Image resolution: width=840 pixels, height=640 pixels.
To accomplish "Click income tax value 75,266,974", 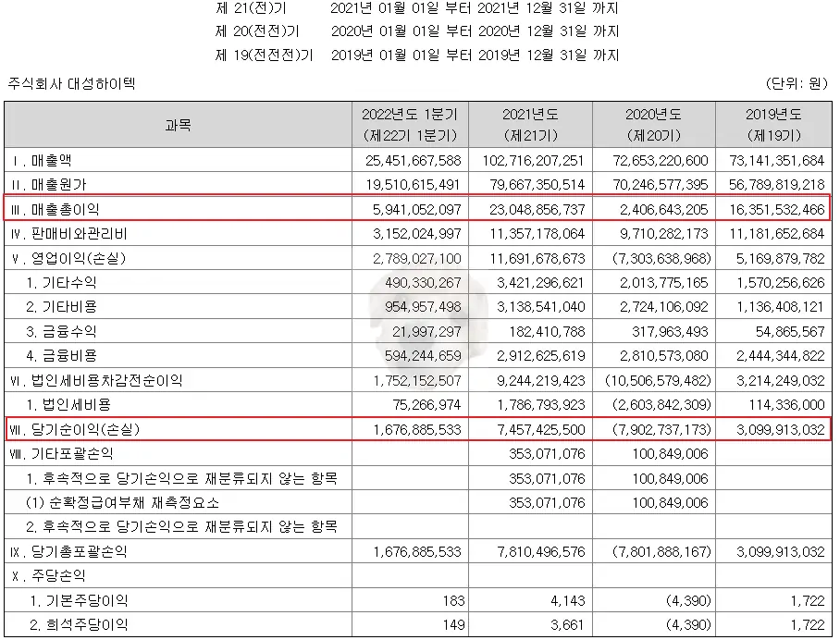I will coord(426,404).
